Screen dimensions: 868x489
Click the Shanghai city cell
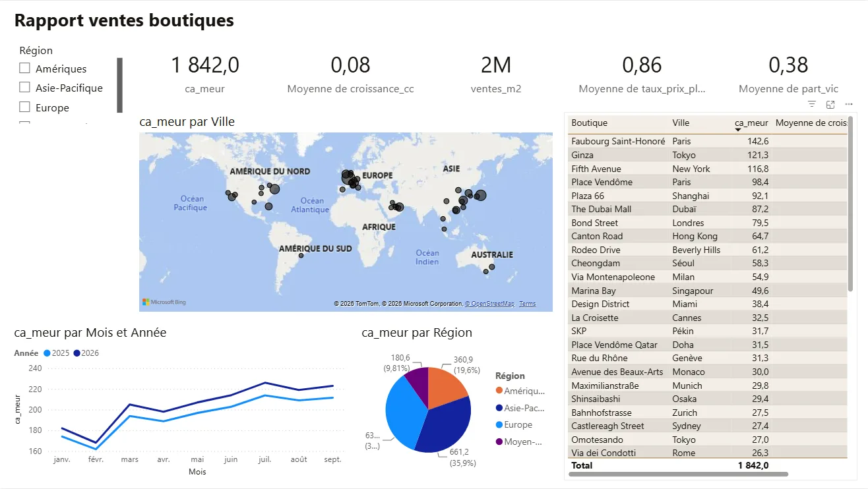(x=691, y=196)
